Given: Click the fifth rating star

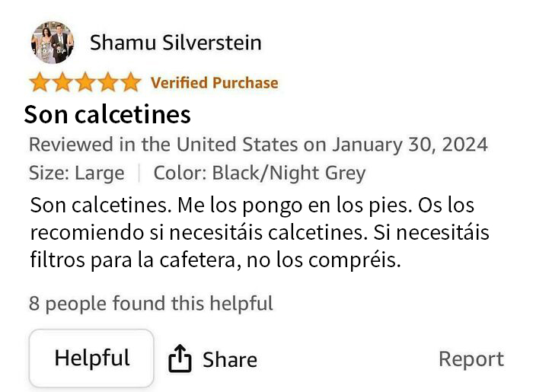Looking at the screenshot, I should pyautogui.click(x=130, y=82).
